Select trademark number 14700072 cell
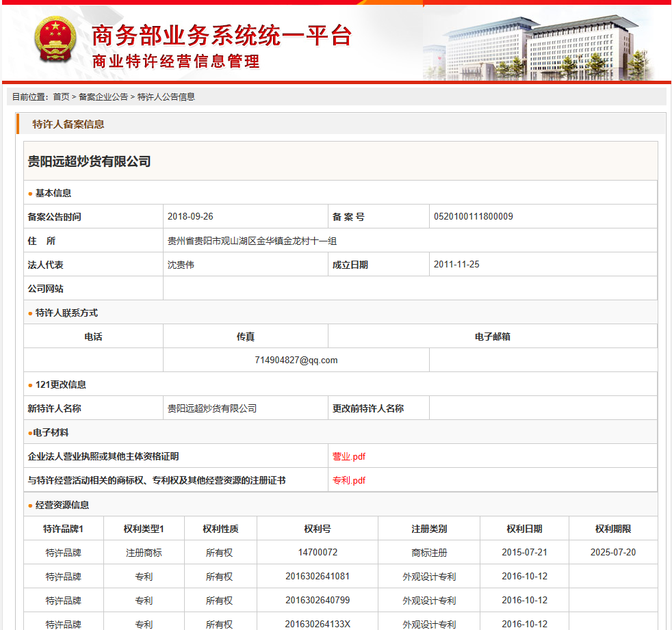This screenshot has width=672, height=630. (x=318, y=553)
